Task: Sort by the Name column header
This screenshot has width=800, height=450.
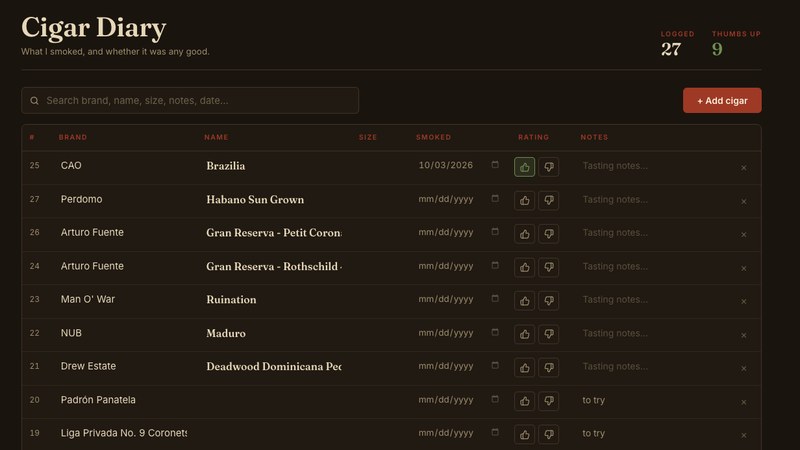Action: tap(216, 137)
